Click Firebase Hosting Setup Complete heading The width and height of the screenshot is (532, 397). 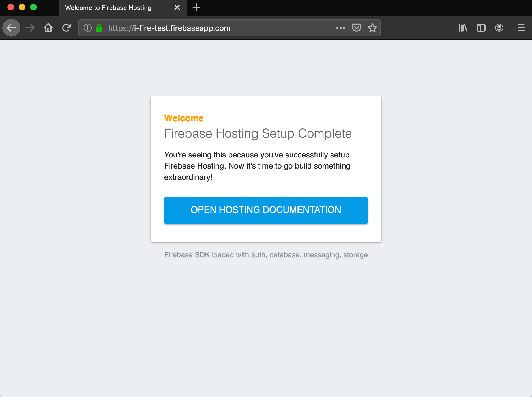[258, 133]
